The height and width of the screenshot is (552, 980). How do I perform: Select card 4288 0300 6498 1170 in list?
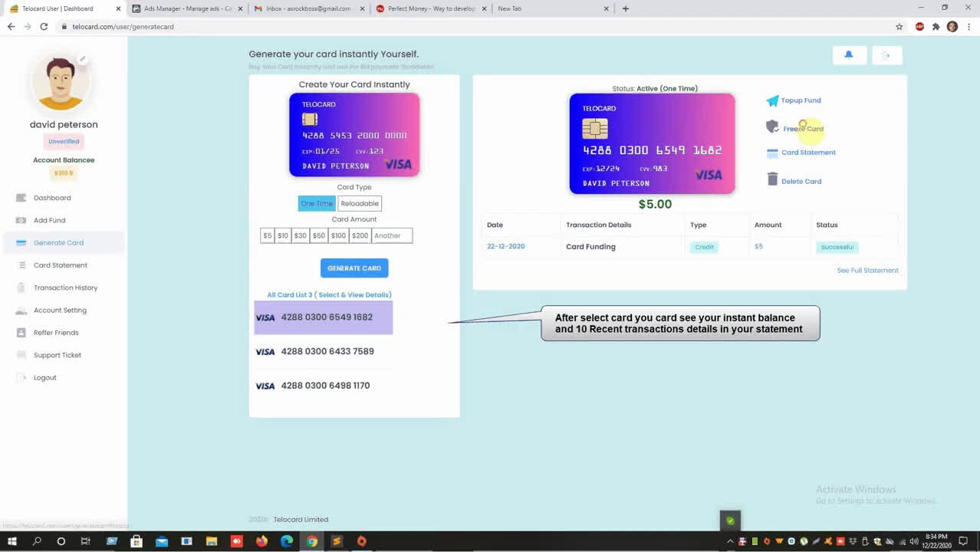tap(324, 386)
